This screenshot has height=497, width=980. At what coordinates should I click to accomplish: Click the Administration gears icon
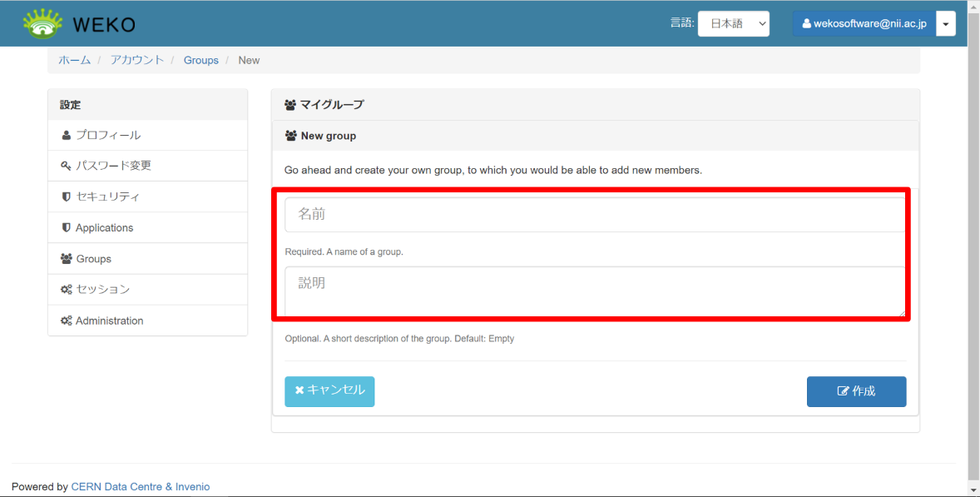click(66, 321)
